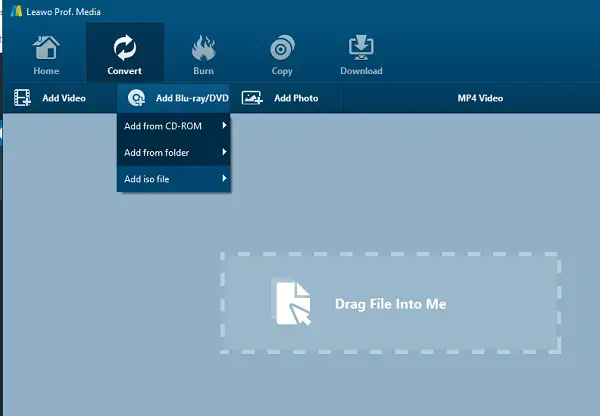600x416 pixels.
Task: Click the Add Blu-ray/DVD button text
Action: 192,98
